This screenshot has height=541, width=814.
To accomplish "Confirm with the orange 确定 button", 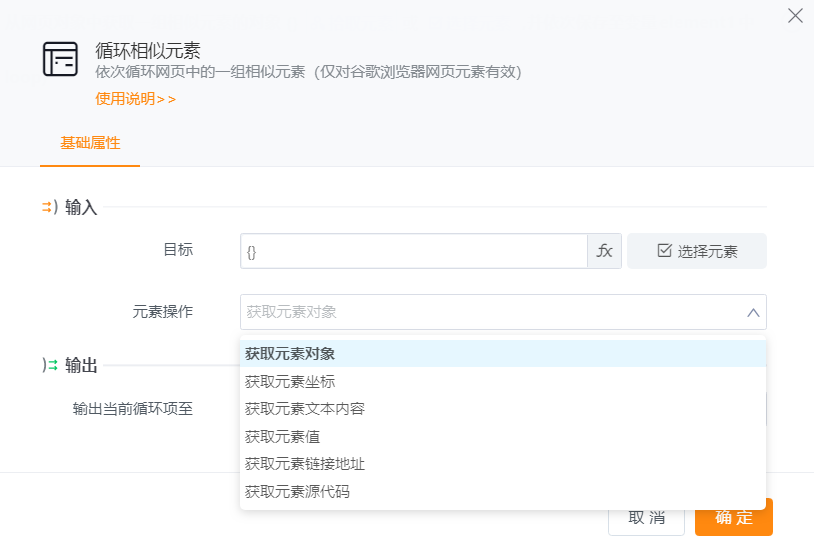I will pyautogui.click(x=734, y=518).
